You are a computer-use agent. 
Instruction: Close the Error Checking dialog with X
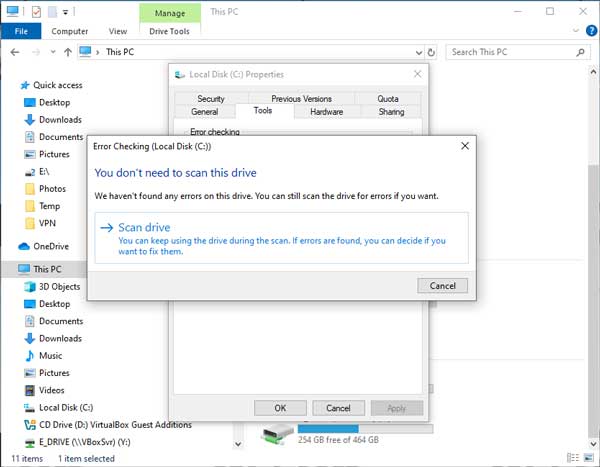(x=465, y=146)
